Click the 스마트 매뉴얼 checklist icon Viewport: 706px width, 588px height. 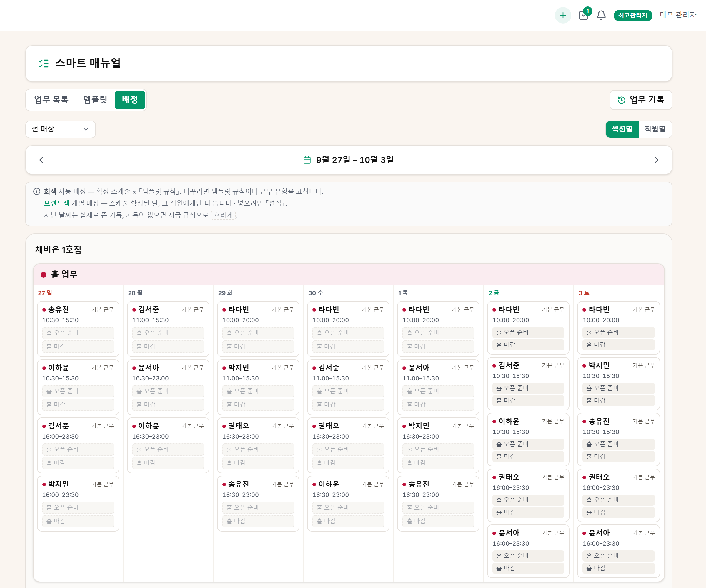coord(43,63)
